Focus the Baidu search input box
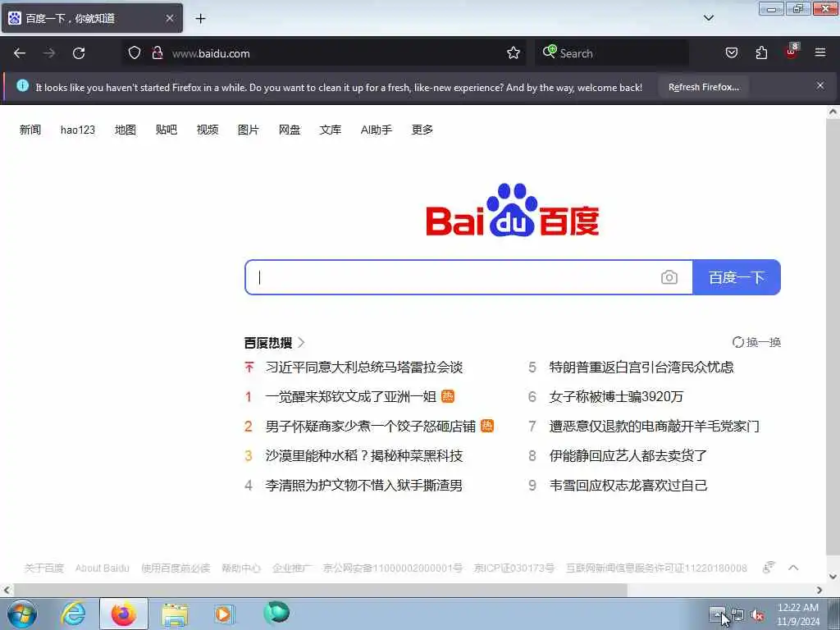 click(x=453, y=277)
